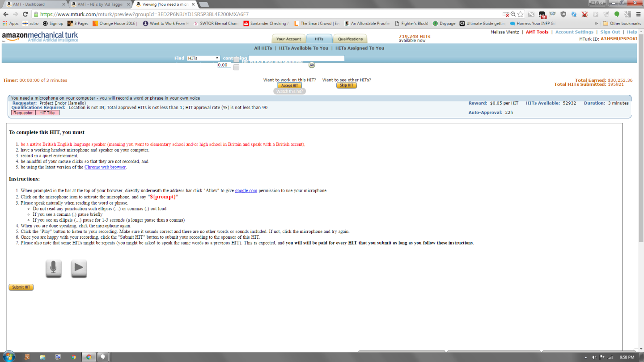Bookmark this page with the star icon

point(521,14)
